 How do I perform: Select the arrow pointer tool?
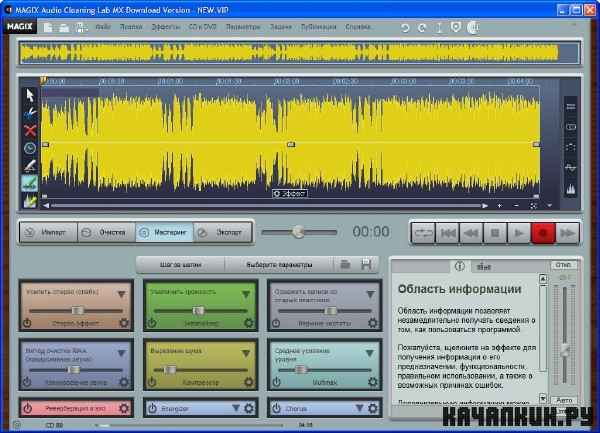click(x=30, y=95)
